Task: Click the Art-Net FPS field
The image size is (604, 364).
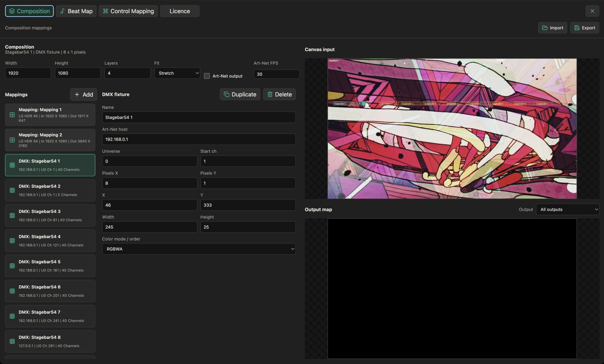Action: click(x=277, y=74)
